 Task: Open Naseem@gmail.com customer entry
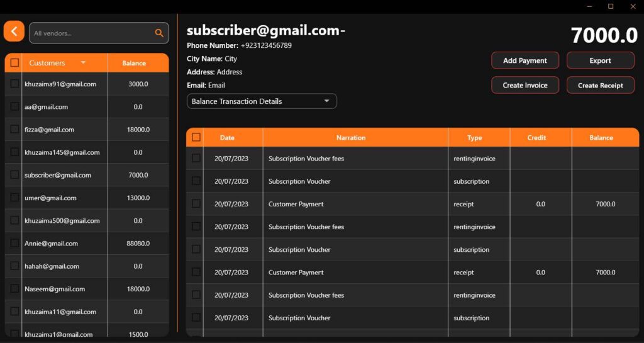(55, 289)
